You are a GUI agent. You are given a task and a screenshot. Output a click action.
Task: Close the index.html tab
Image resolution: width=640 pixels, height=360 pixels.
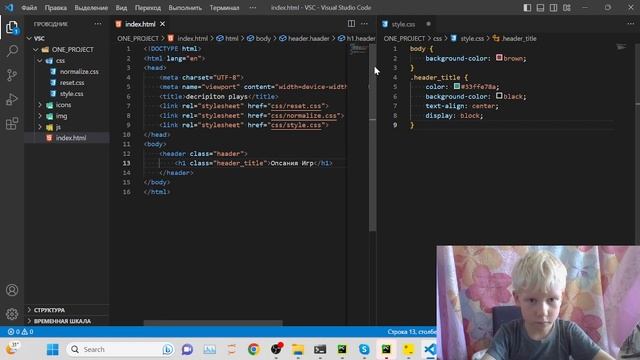pos(162,24)
